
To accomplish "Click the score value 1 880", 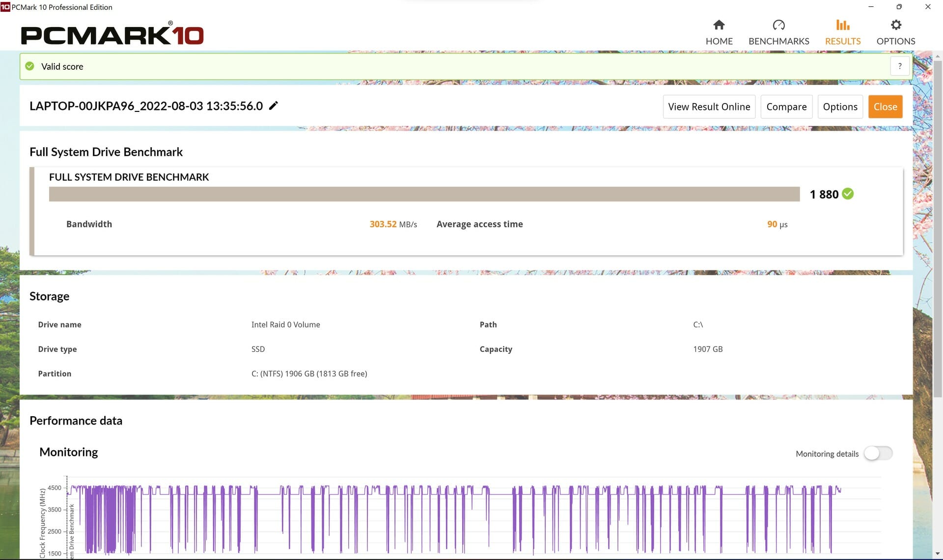I will [824, 194].
